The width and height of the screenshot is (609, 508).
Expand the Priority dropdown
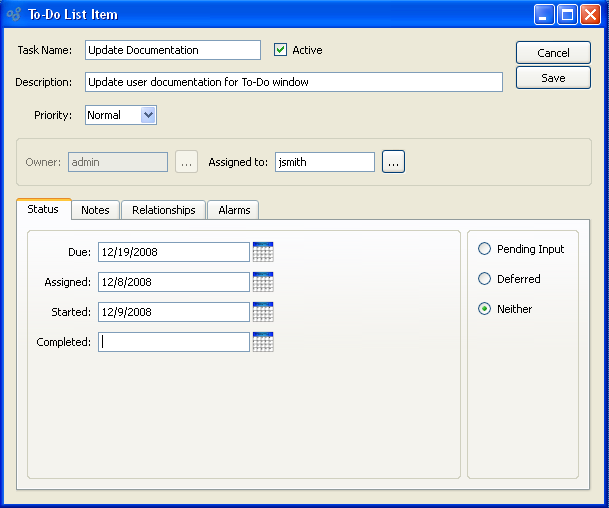(x=149, y=115)
